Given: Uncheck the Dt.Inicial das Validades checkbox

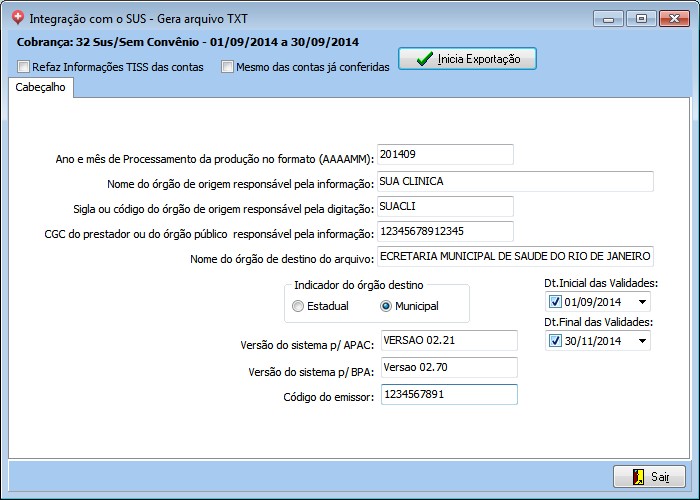Looking at the screenshot, I should point(556,302).
